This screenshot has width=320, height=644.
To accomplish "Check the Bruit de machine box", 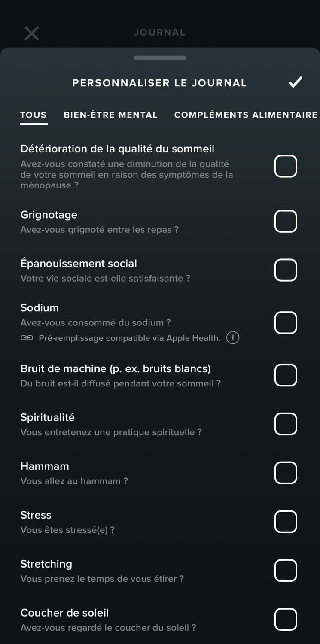I will [x=286, y=375].
